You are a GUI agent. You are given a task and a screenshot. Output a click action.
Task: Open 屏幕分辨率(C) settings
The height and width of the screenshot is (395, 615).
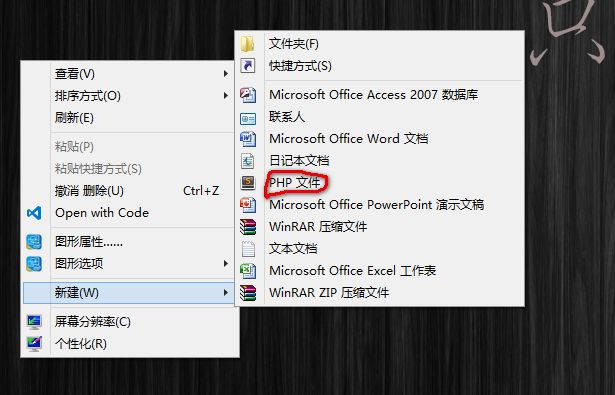pyautogui.click(x=130, y=322)
